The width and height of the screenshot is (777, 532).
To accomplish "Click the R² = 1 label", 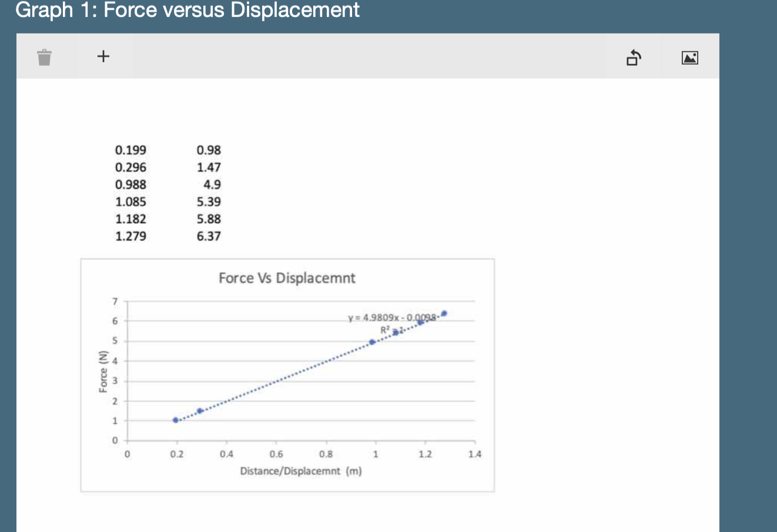I will point(391,329).
